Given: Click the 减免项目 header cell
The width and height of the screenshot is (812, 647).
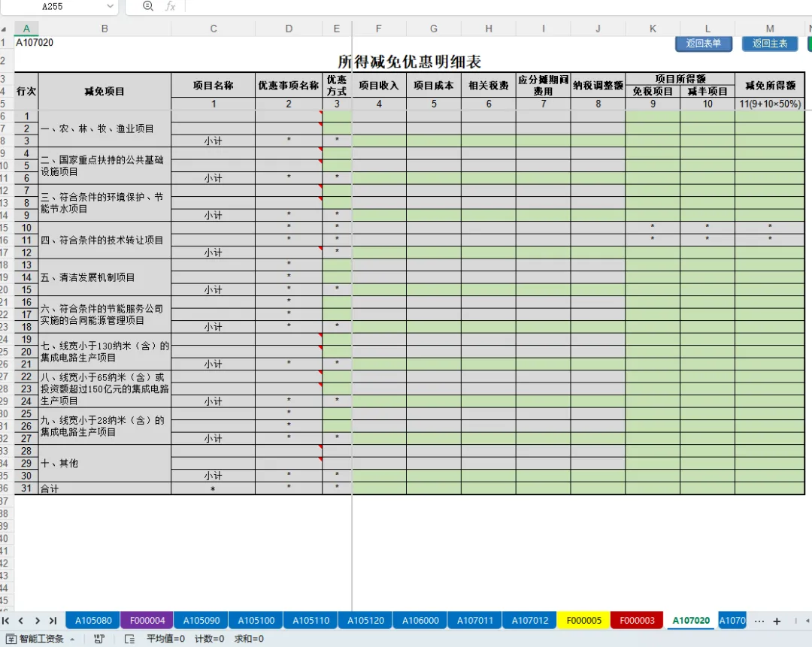Looking at the screenshot, I should click(105, 91).
